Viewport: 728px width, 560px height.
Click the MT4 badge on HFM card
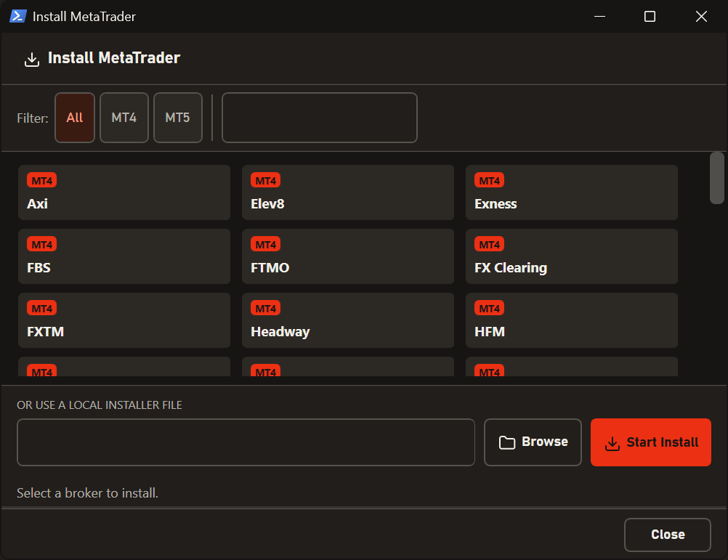(490, 309)
